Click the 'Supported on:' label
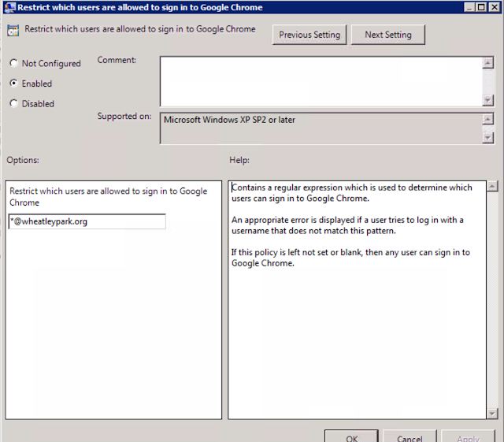 coord(124,116)
